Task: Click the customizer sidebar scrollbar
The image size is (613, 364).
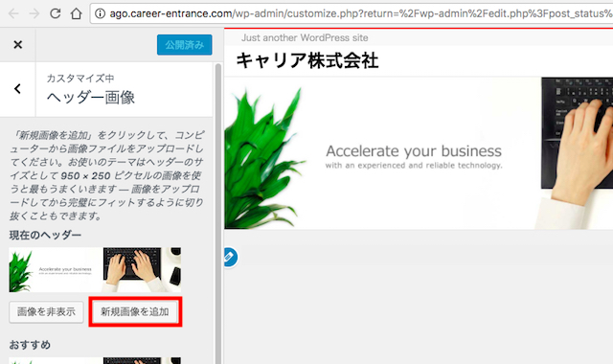Action: pos(218,213)
